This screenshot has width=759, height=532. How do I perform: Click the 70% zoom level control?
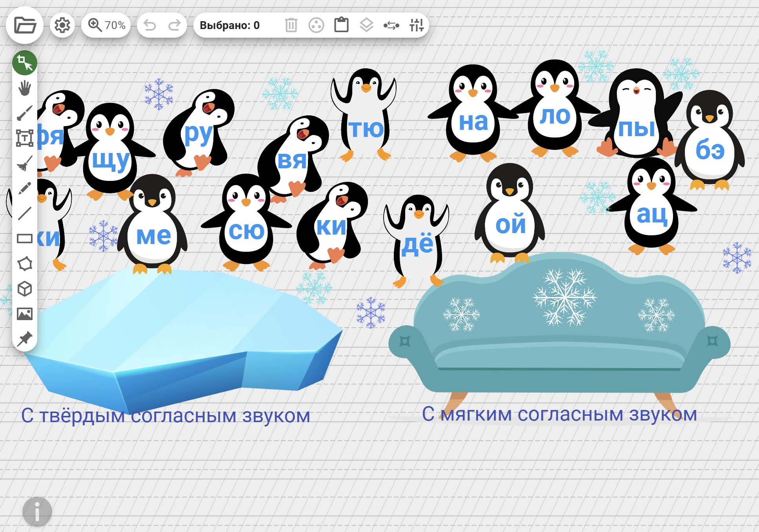106,26
